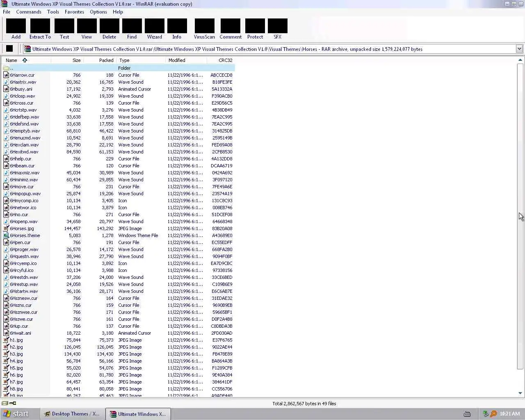525x420 pixels.
Task: Switch to Desktop Themes taskbar window
Action: [72, 414]
